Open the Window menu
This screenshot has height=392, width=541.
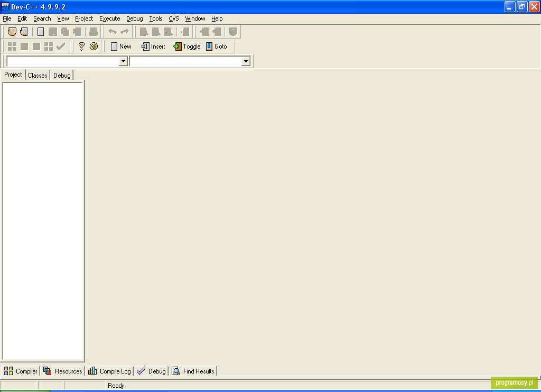click(195, 18)
